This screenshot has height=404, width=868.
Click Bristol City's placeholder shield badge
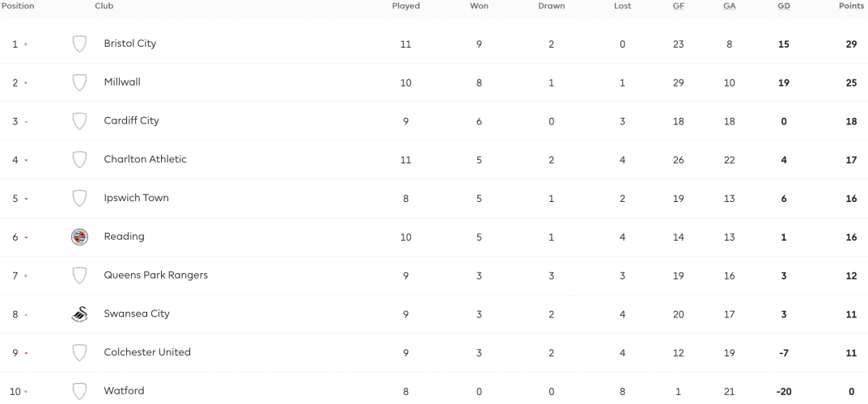point(80,44)
